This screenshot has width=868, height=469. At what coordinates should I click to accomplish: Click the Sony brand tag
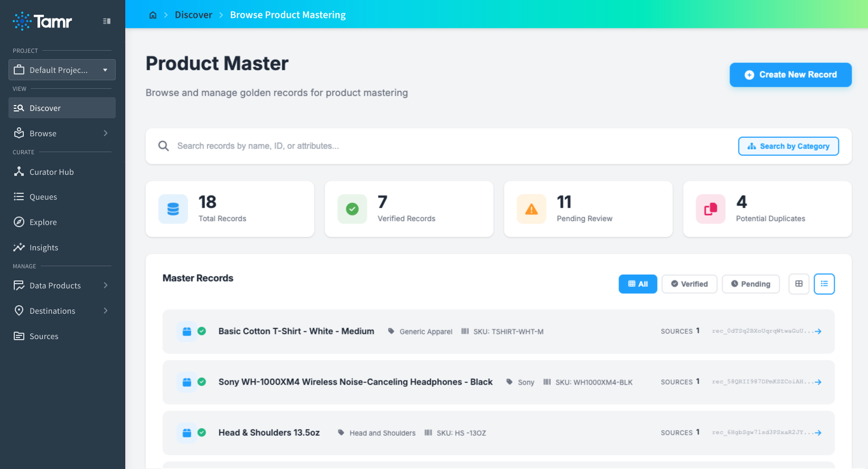tap(520, 382)
